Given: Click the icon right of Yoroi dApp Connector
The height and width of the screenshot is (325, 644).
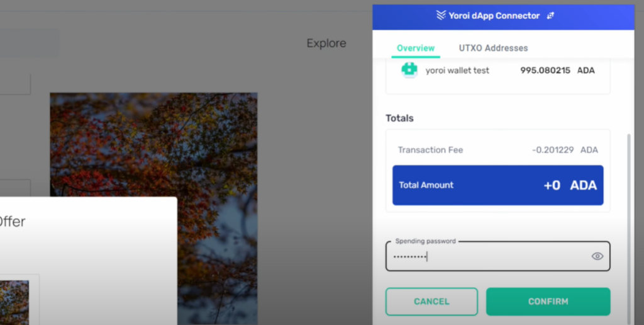Looking at the screenshot, I should point(550,16).
